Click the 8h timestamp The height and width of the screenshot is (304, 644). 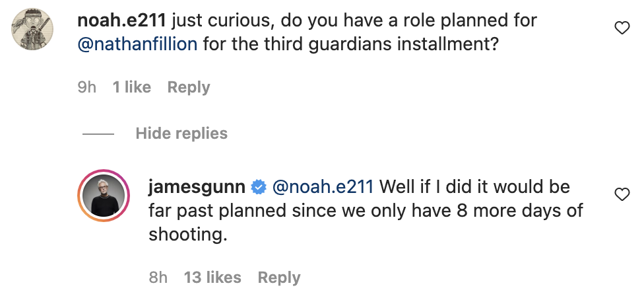pos(158,278)
